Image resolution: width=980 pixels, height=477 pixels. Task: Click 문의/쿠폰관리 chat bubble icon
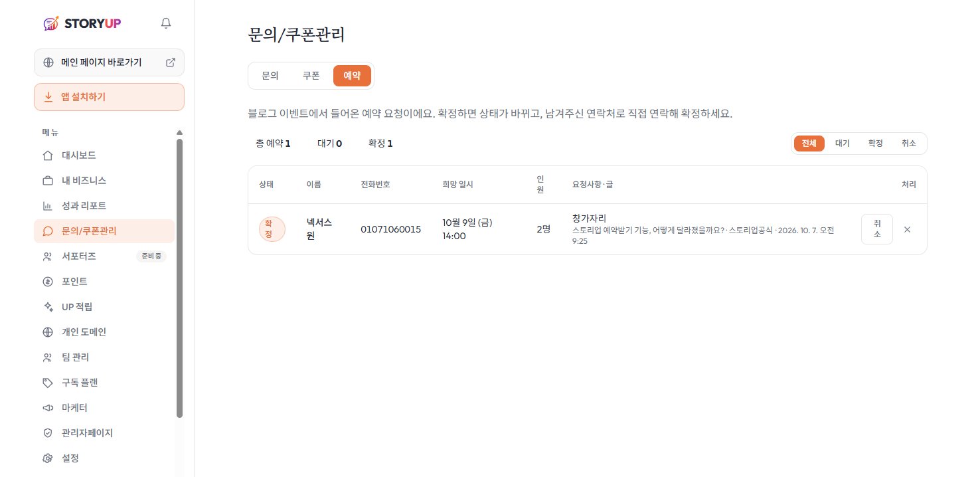47,231
